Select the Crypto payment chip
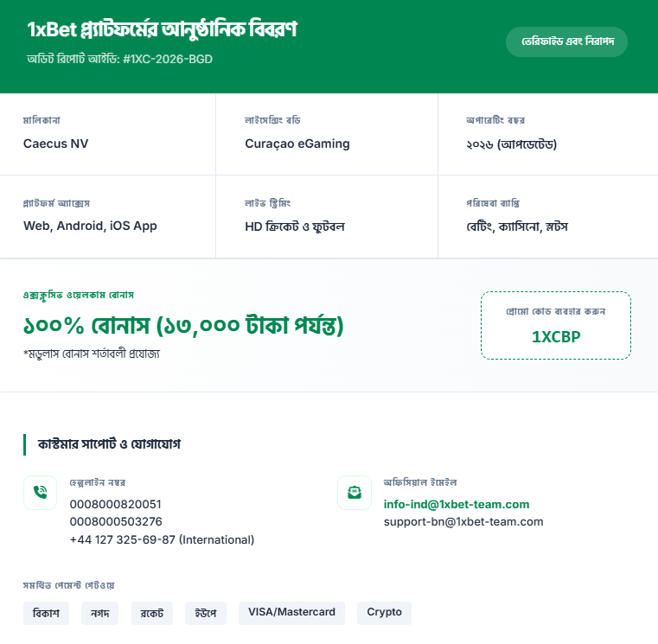Image resolution: width=658 pixels, height=644 pixels. [x=384, y=613]
